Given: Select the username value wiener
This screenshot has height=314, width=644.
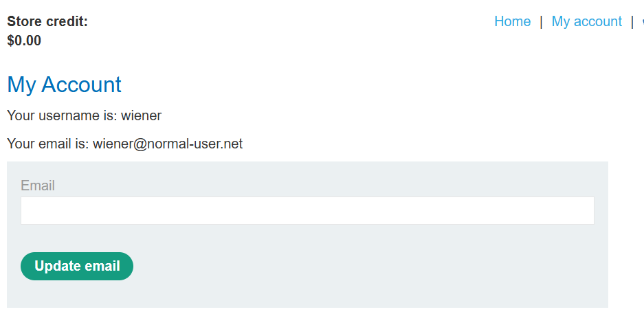Looking at the screenshot, I should click(x=142, y=115).
